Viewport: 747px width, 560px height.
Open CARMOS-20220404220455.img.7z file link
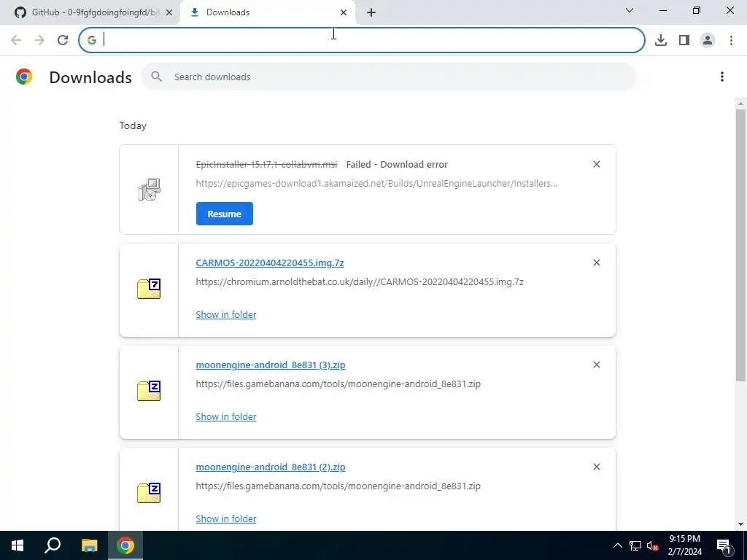click(x=270, y=262)
